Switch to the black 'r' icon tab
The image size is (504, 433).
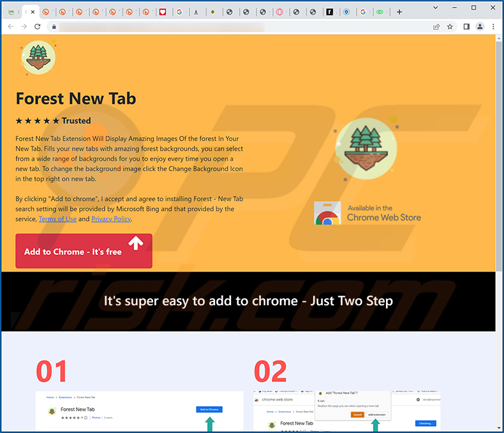(x=330, y=12)
